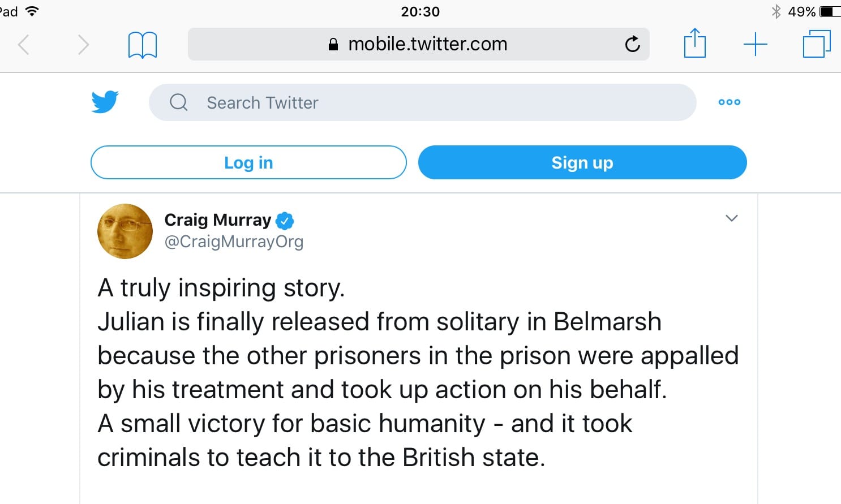Open a new Safari tab
Screen dimensions: 841x504
[755, 44]
